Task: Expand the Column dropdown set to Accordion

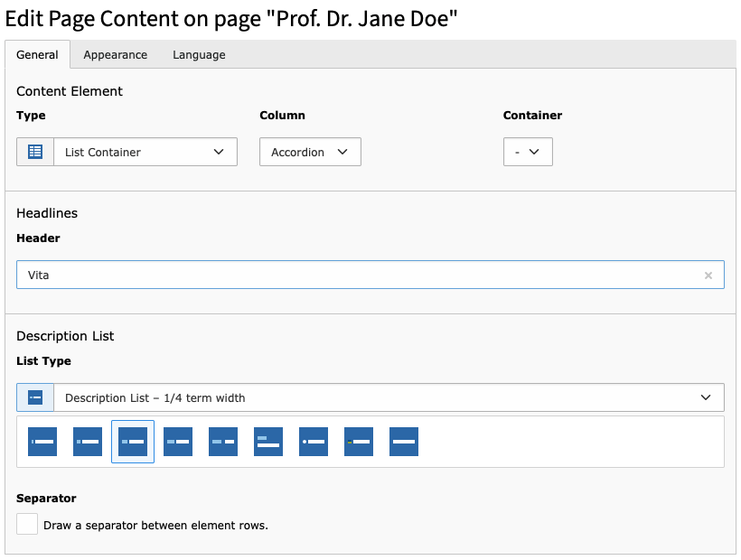Action: click(310, 152)
